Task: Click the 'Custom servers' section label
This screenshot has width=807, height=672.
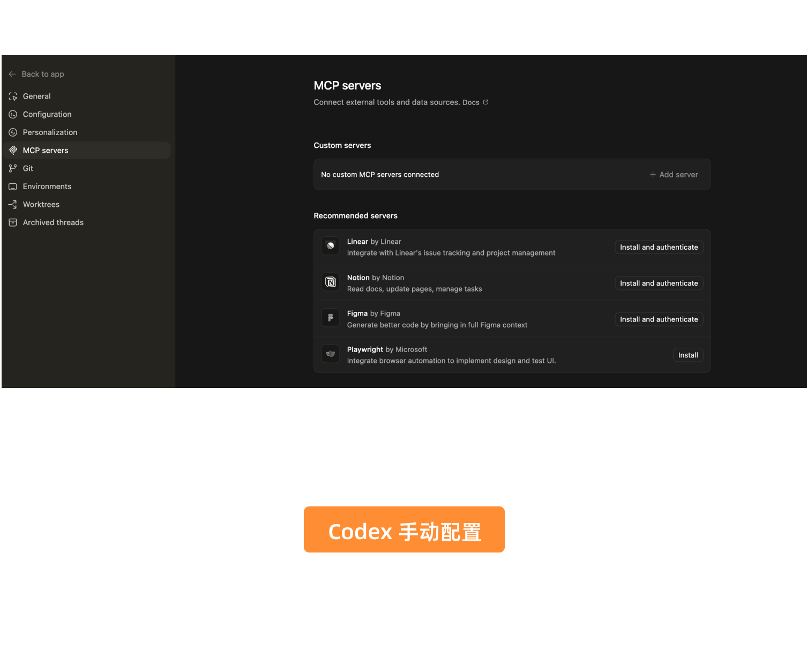Action: (x=342, y=145)
